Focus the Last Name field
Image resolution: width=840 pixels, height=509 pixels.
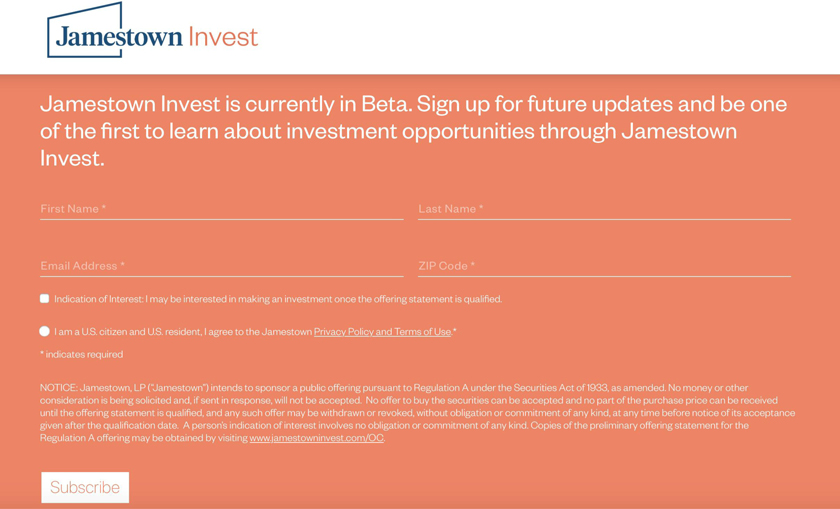point(604,209)
